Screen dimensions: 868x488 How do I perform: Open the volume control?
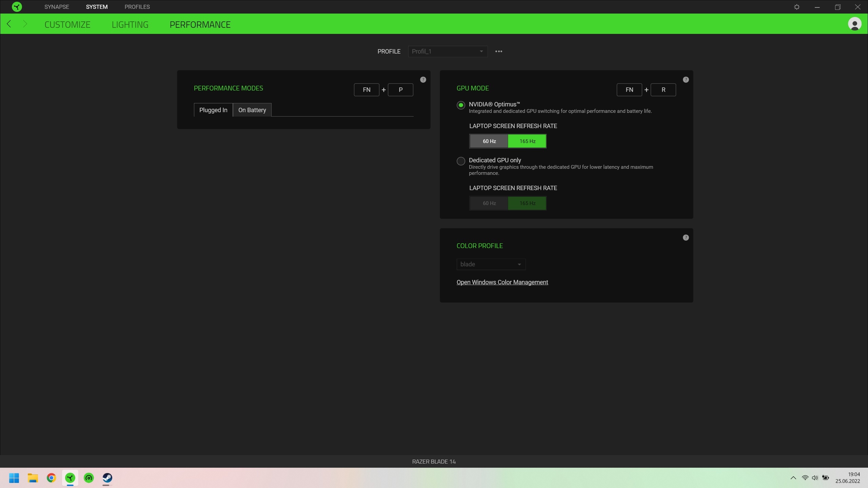(x=815, y=478)
